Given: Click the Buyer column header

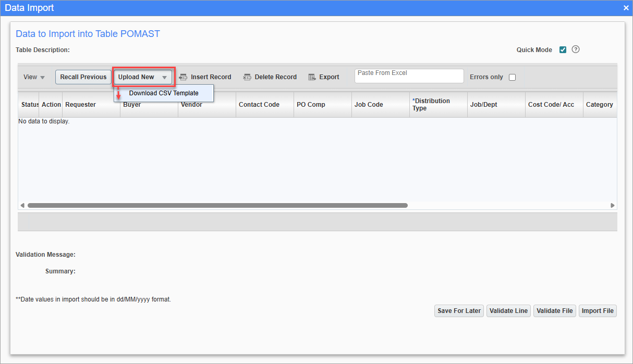Looking at the screenshot, I should (132, 104).
